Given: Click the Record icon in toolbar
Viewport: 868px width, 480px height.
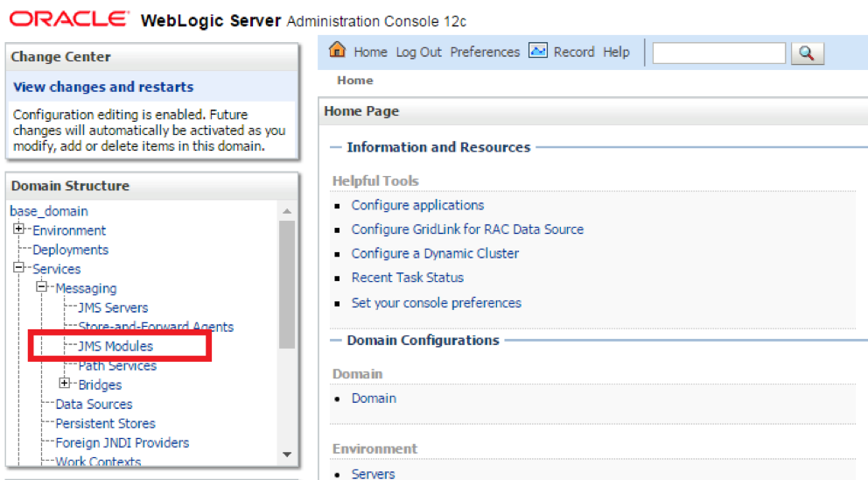Looking at the screenshot, I should tap(537, 51).
